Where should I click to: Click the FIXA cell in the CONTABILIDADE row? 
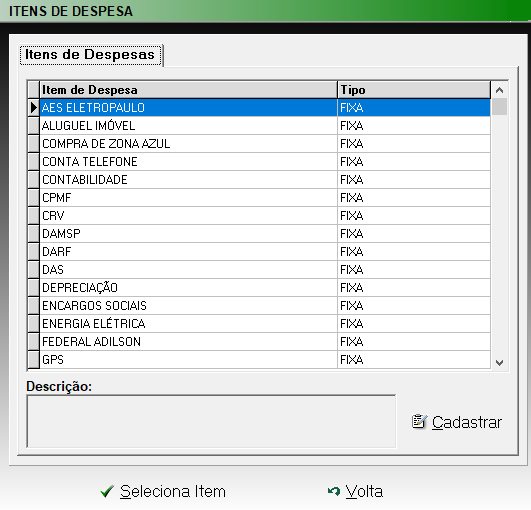point(414,179)
